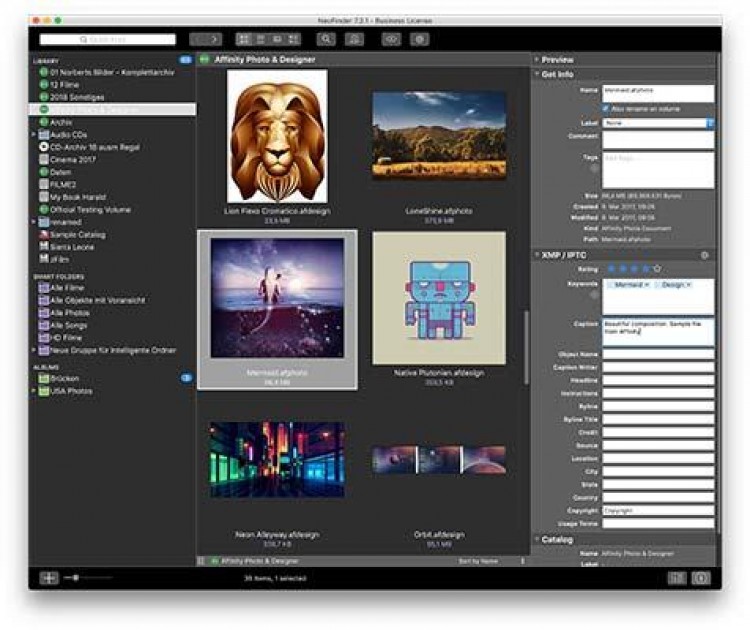
Task: Open the Alle Photos smart folder
Action: (69, 312)
